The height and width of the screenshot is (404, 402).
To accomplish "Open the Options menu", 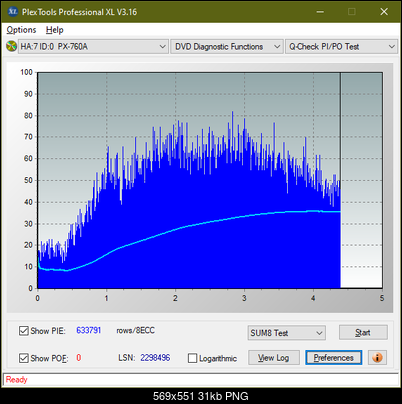I will 21,30.
